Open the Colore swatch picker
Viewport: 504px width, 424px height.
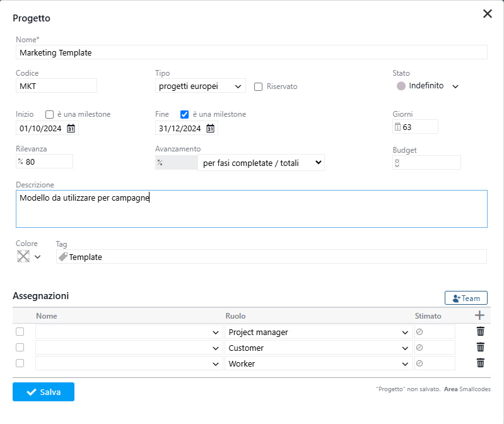click(x=29, y=257)
